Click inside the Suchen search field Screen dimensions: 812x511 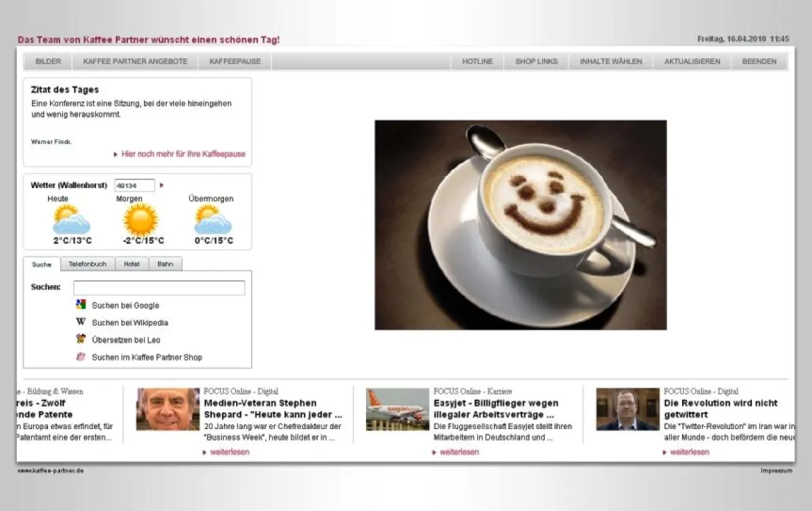click(158, 288)
